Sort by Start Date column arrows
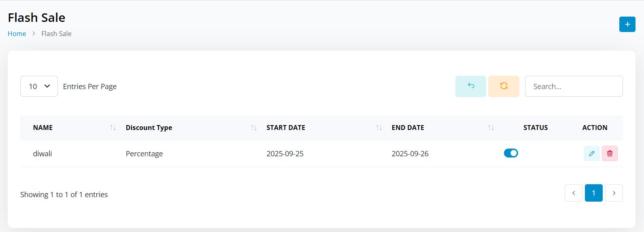The width and height of the screenshot is (644, 232). [379, 128]
